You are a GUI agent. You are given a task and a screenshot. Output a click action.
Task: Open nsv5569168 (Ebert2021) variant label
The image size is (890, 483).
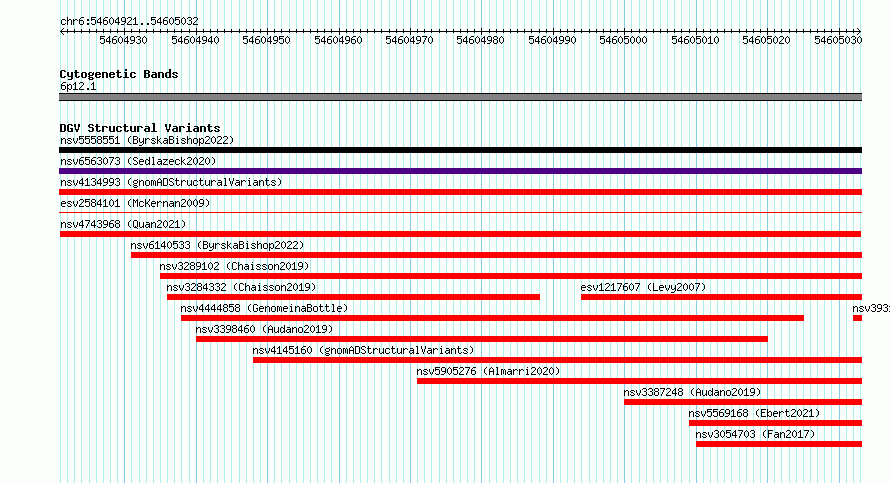pos(754,413)
